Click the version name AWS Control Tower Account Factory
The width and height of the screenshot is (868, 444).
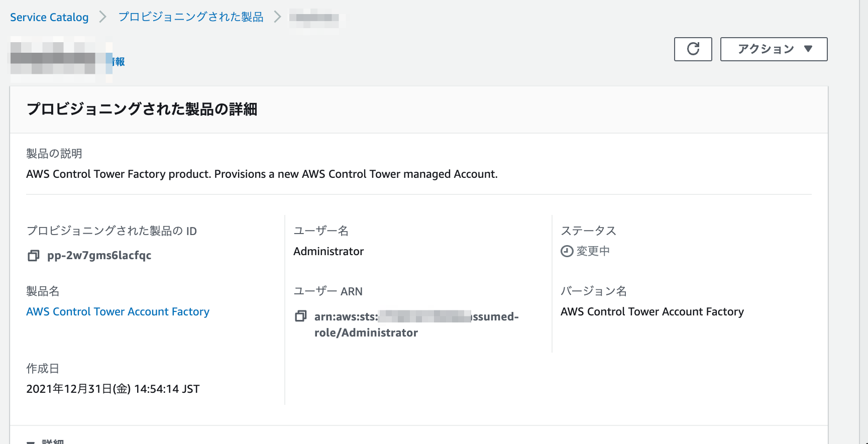point(652,311)
